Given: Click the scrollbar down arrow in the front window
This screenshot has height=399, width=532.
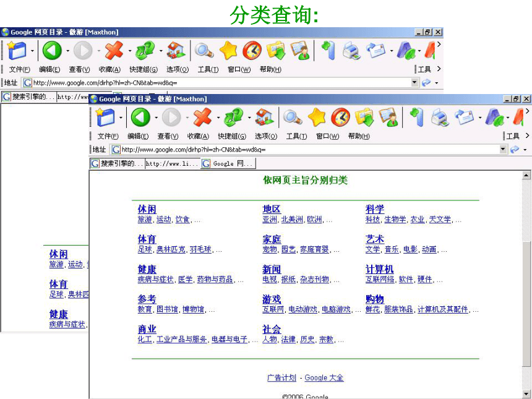Looking at the screenshot, I should (x=526, y=394).
